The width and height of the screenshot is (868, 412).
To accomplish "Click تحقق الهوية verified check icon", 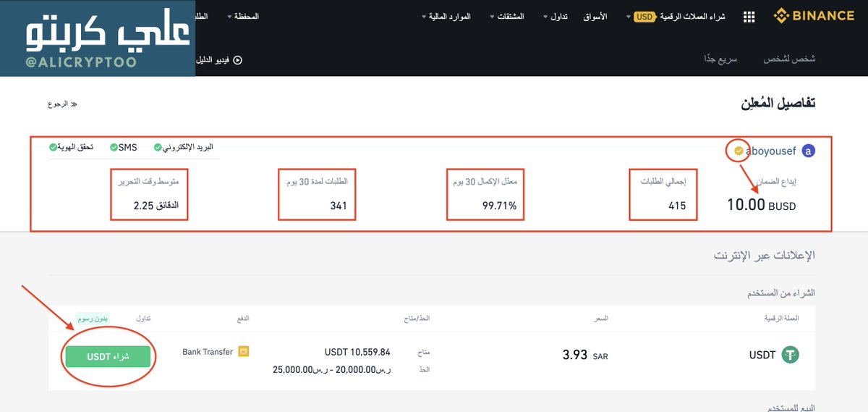I will pos(53,148).
